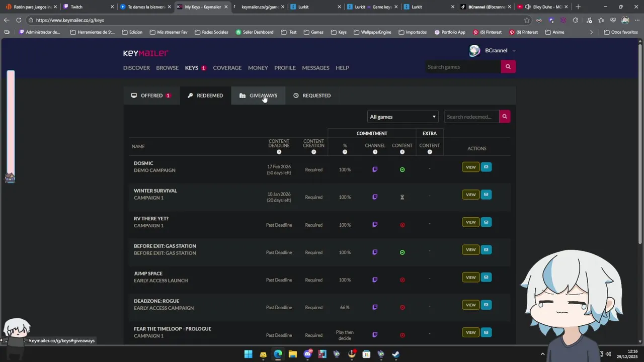Click Twitch channel icon in DOSMIC row
Image resolution: width=644 pixels, height=362 pixels.
(375, 169)
